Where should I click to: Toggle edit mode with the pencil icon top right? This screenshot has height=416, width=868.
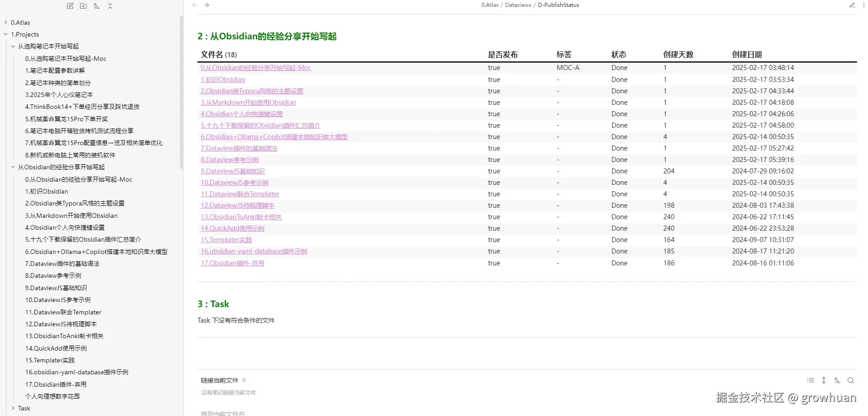[x=852, y=5]
